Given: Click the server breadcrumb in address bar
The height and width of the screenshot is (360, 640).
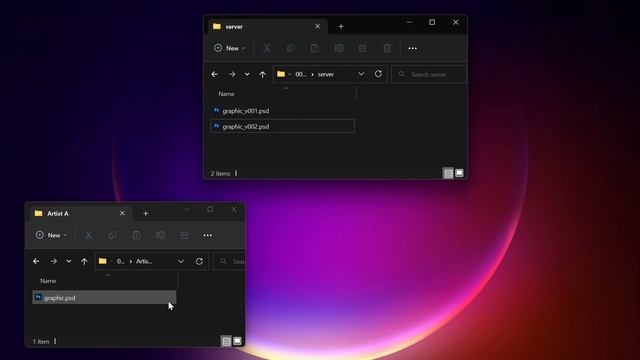Looking at the screenshot, I should click(326, 74).
